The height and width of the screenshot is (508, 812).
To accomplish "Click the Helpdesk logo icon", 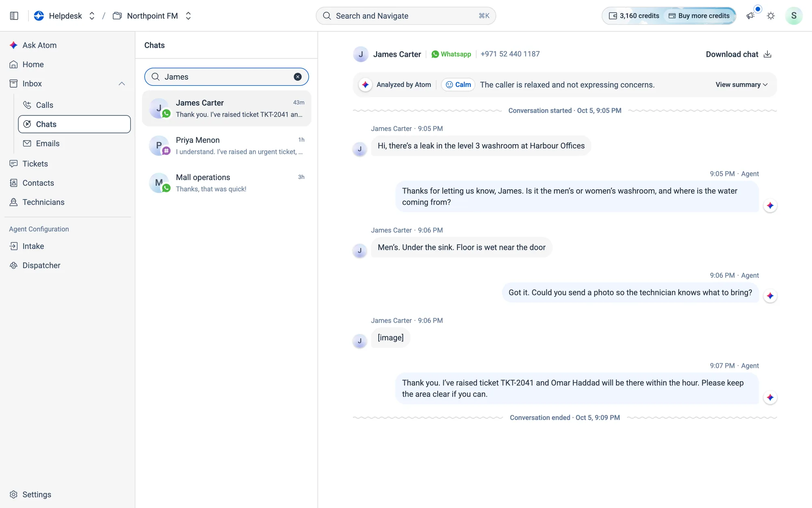I will coord(39,16).
